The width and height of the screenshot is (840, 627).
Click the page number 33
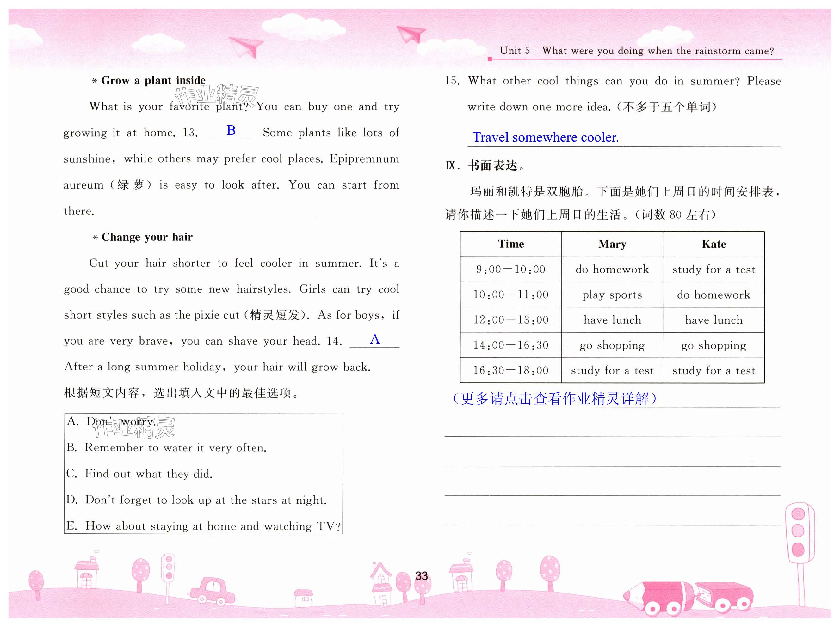(421, 576)
